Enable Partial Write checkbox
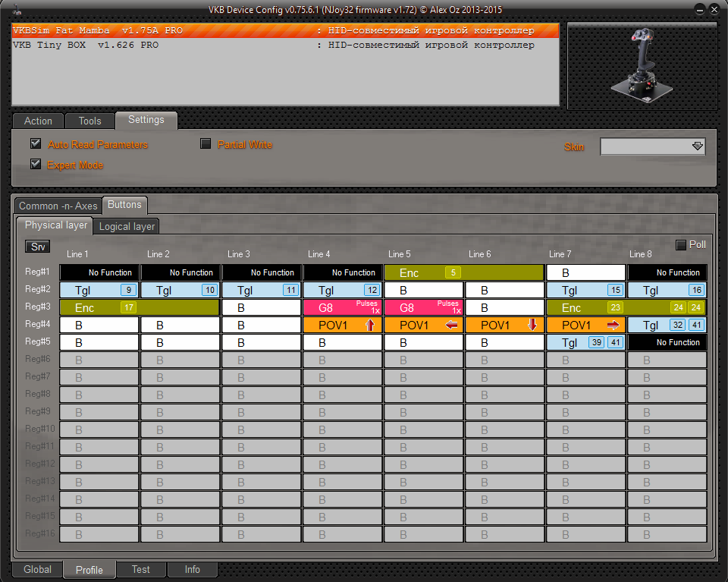 (206, 143)
